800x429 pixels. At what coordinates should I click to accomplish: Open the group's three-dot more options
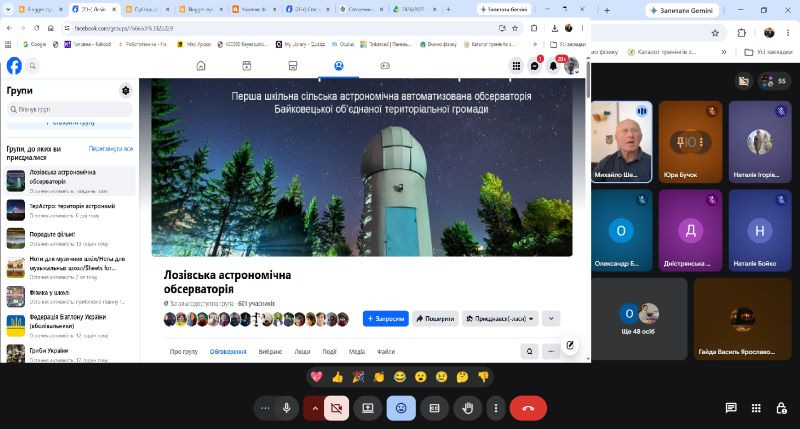click(551, 351)
